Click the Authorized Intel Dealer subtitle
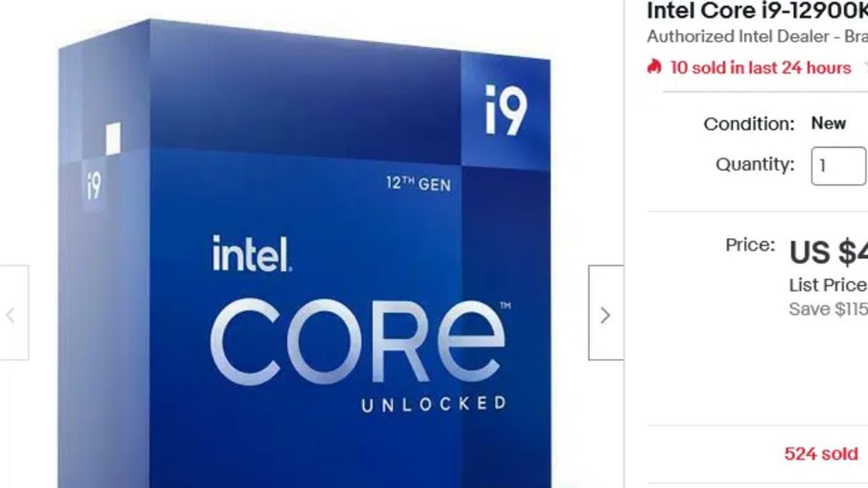This screenshot has width=868, height=488. point(757,36)
